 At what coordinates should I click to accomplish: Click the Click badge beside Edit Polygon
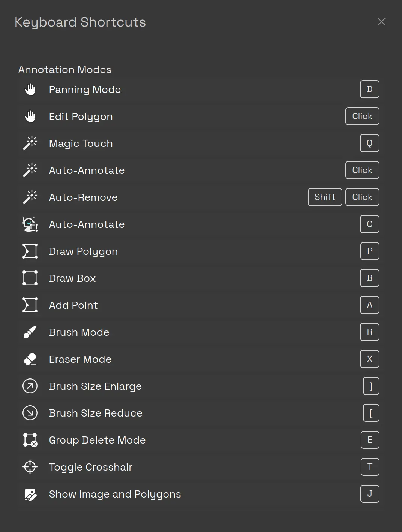[362, 116]
